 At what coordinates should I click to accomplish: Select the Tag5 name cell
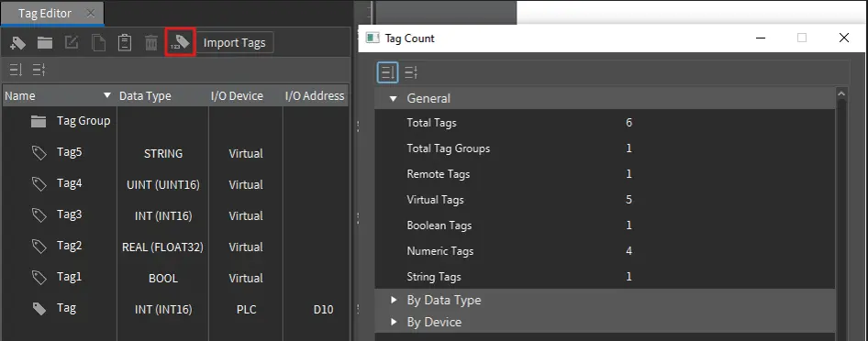click(x=69, y=152)
